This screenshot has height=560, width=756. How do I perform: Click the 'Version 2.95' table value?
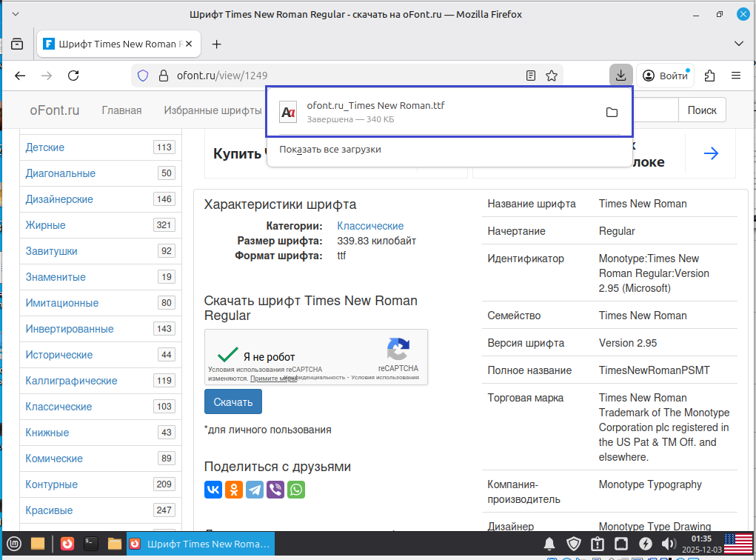click(x=628, y=343)
